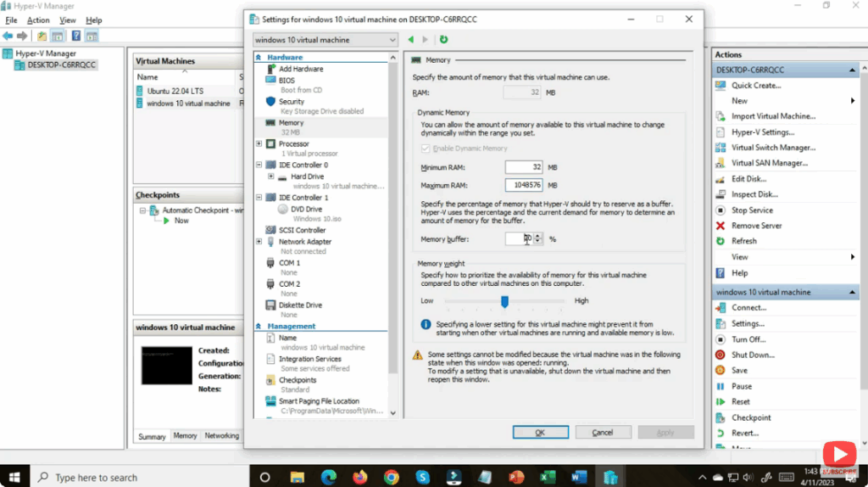Image resolution: width=868 pixels, height=487 pixels.
Task: Click the Cancel button
Action: [x=603, y=433]
